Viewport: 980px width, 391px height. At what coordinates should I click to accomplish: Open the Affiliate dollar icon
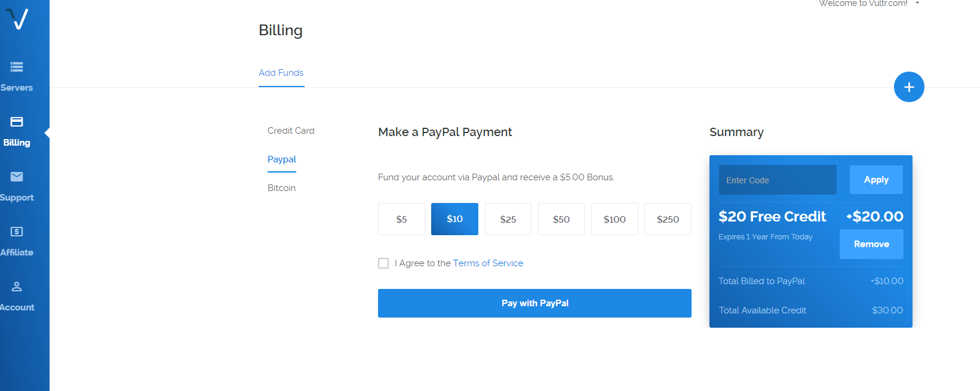click(17, 232)
